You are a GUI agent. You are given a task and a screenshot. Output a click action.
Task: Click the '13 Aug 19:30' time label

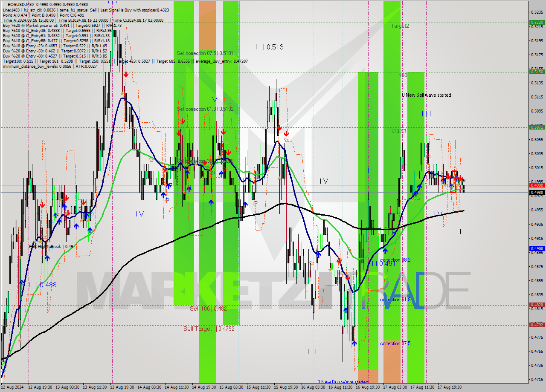pos(122,387)
